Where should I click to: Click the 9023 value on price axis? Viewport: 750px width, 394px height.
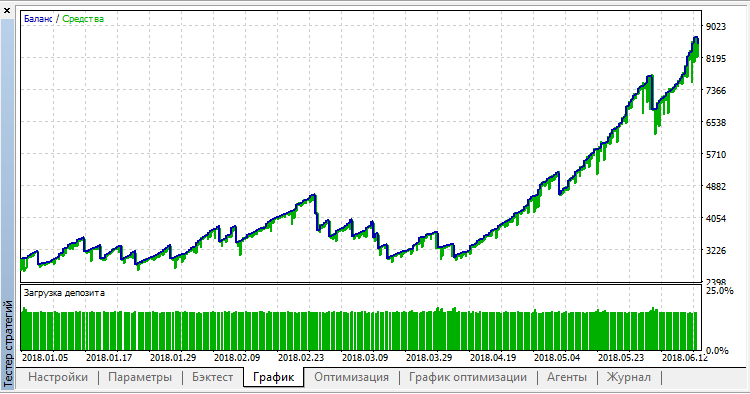(716, 27)
